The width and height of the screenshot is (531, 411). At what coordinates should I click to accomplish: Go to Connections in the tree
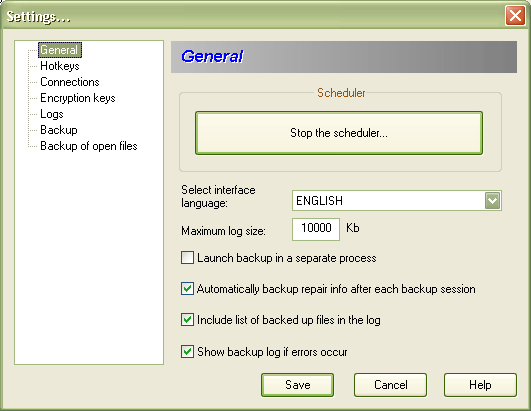[69, 82]
